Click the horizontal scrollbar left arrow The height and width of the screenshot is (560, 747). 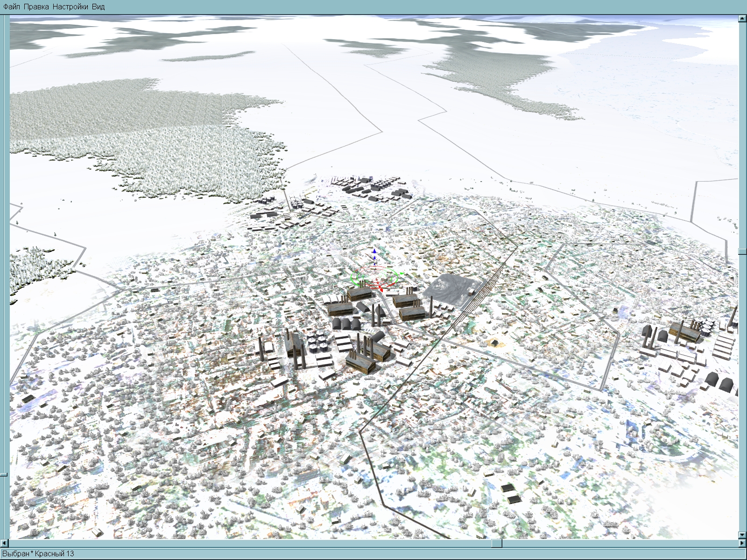pos(4,543)
